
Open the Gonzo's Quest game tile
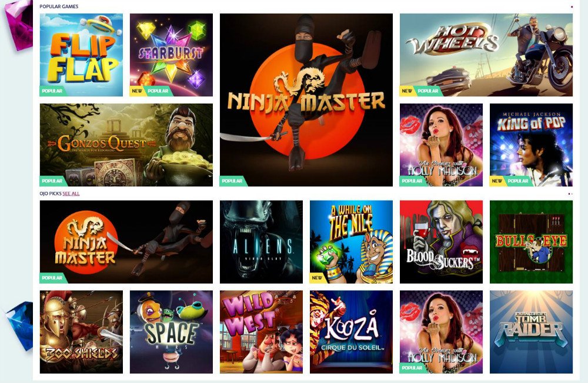coord(126,145)
